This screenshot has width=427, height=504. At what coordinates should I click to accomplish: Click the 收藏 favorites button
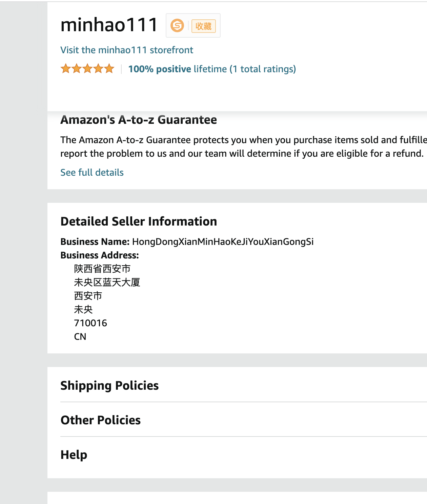[203, 26]
